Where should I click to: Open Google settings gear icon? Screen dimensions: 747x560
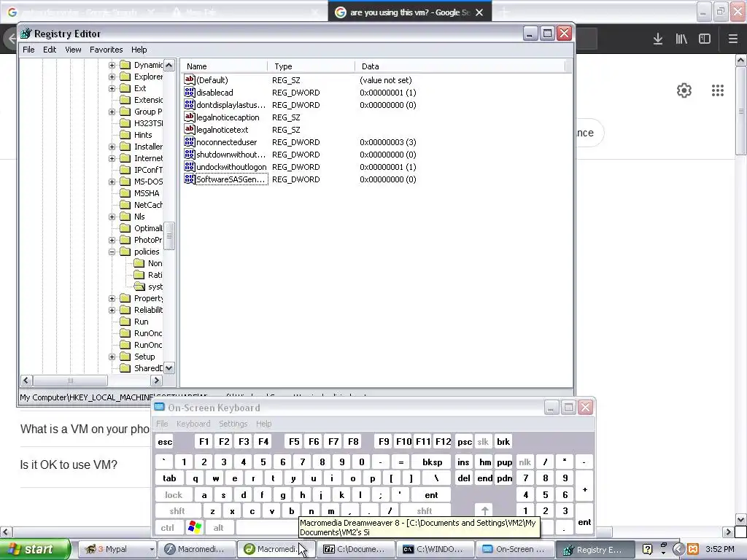[684, 90]
